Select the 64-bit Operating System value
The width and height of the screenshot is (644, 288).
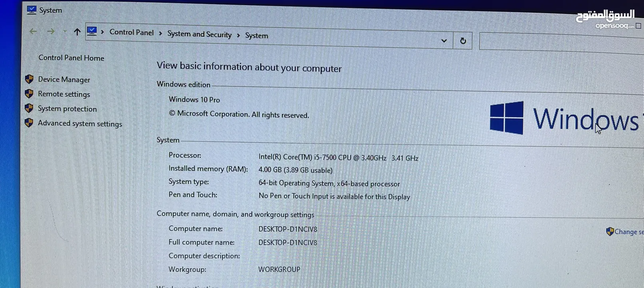click(x=329, y=184)
